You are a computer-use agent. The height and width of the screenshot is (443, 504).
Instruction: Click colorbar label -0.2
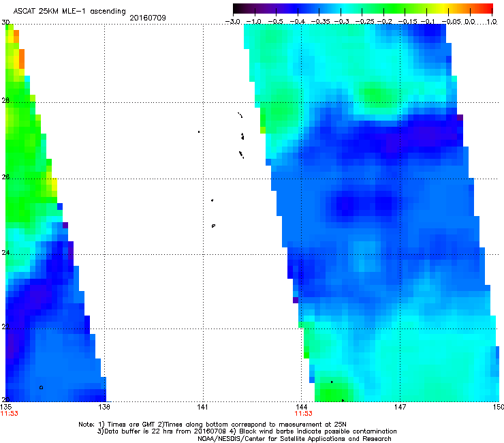385,22
